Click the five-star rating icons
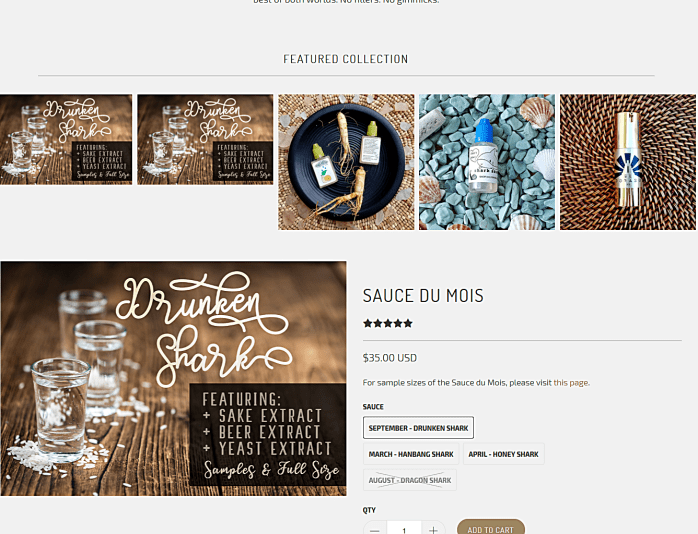Screen dimensions: 698x534 (388, 323)
